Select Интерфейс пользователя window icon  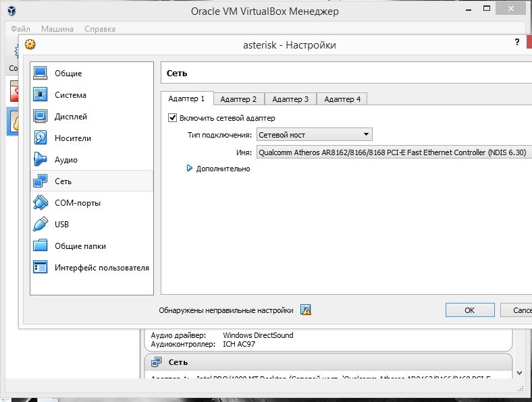point(41,267)
